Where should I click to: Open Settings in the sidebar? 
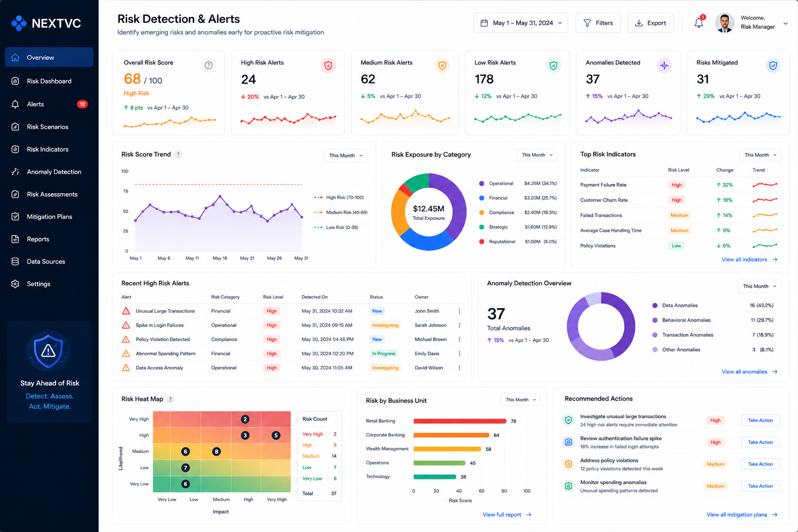tap(49, 284)
